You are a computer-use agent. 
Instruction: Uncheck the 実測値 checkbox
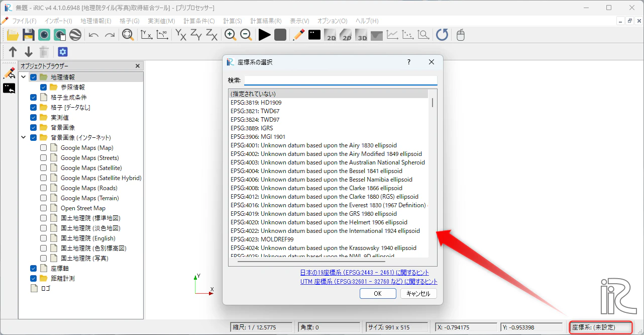click(x=34, y=118)
